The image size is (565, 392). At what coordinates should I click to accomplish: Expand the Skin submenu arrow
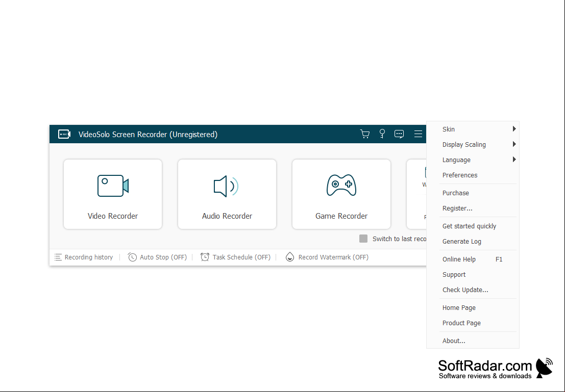pos(514,129)
